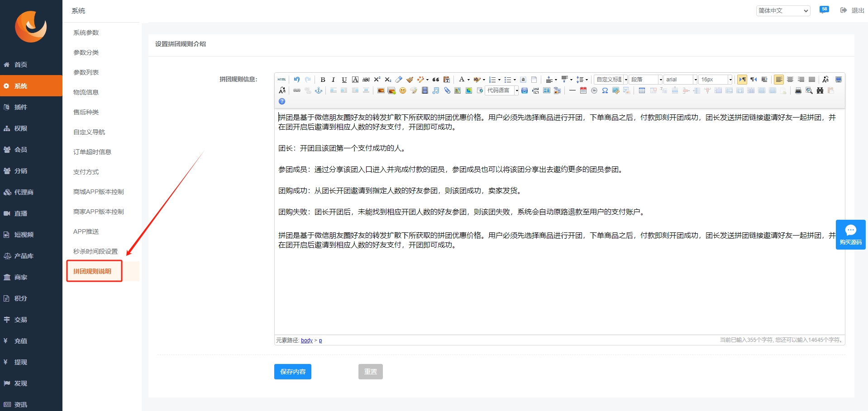The width and height of the screenshot is (868, 411).
Task: Toggle right-to-left text direction
Action: click(754, 80)
